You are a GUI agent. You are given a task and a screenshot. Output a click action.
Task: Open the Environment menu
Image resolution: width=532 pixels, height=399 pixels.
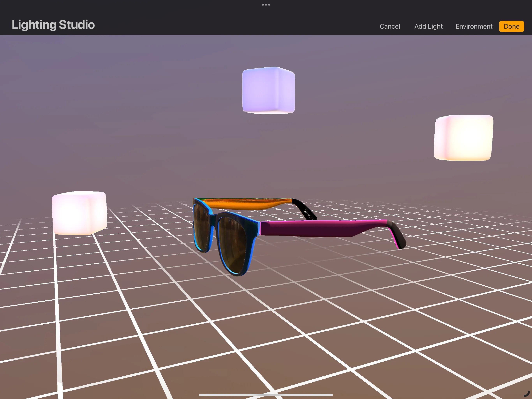click(474, 26)
